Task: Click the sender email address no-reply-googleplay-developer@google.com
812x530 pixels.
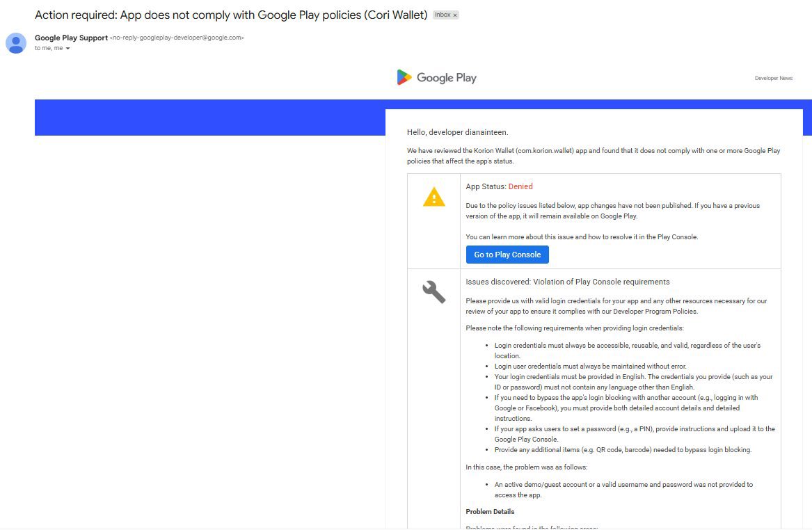Action: [177, 38]
